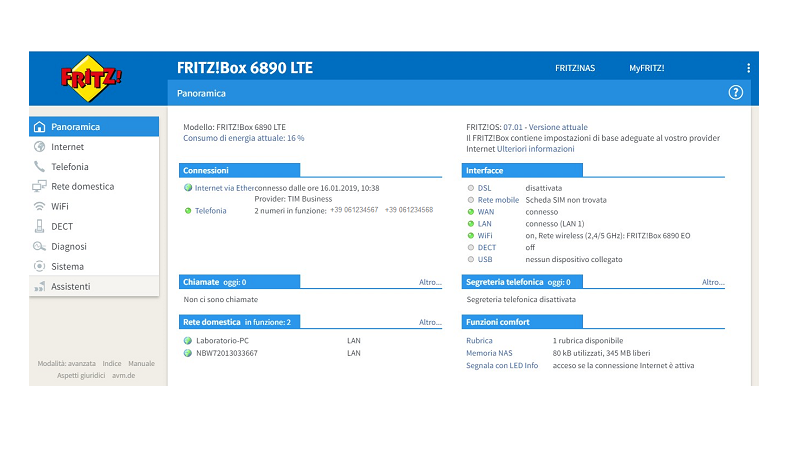Open the Telefonia menu item
Viewport: 800px width, 450px height.
[x=94, y=167]
